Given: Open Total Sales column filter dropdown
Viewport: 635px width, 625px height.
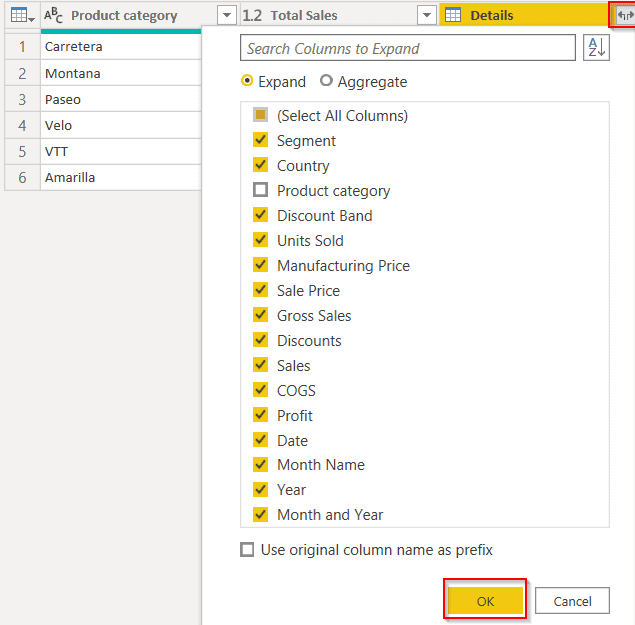Looking at the screenshot, I should point(426,15).
